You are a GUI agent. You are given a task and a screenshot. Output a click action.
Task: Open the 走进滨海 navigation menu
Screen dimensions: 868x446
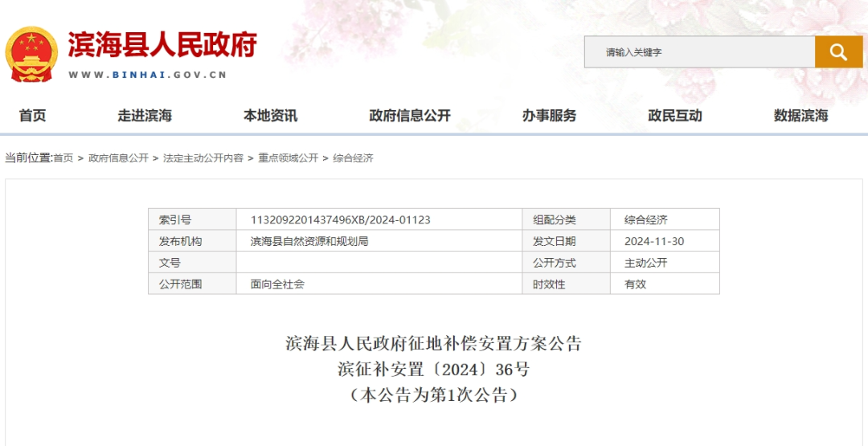pyautogui.click(x=145, y=116)
